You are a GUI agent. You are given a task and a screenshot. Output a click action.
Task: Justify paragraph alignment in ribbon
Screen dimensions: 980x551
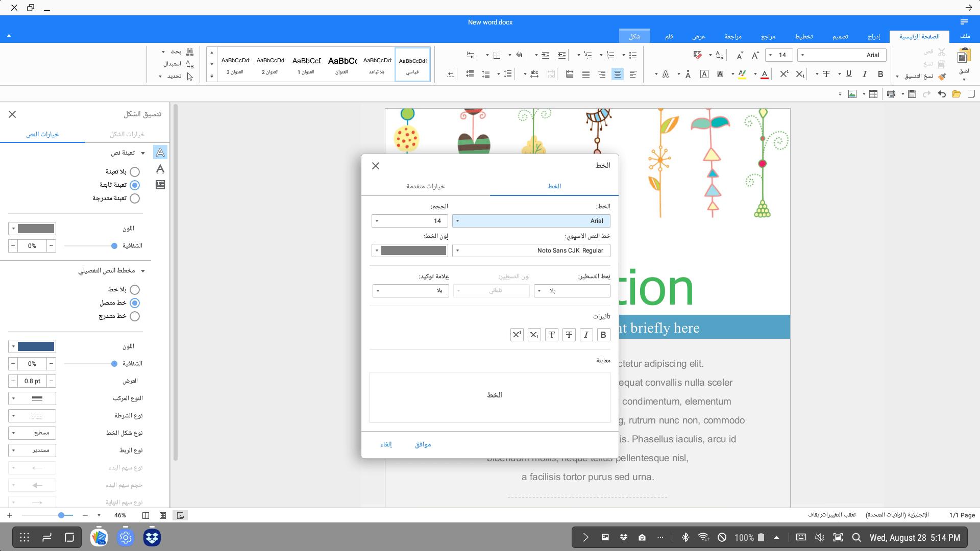(586, 74)
